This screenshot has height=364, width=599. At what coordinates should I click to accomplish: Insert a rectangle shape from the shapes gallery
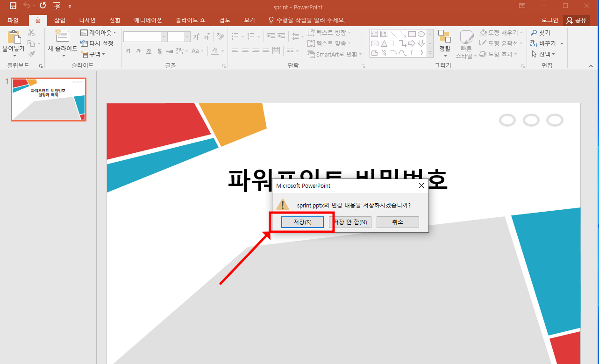tap(412, 34)
